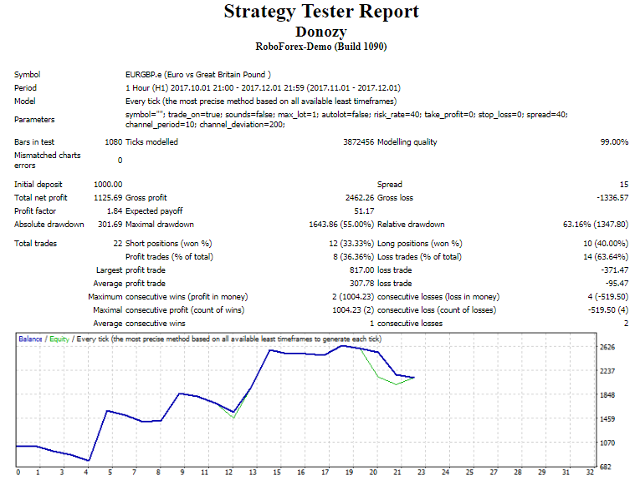This screenshot has width=640, height=480.
Task: Select Bars in test value '1080'
Action: (113, 142)
